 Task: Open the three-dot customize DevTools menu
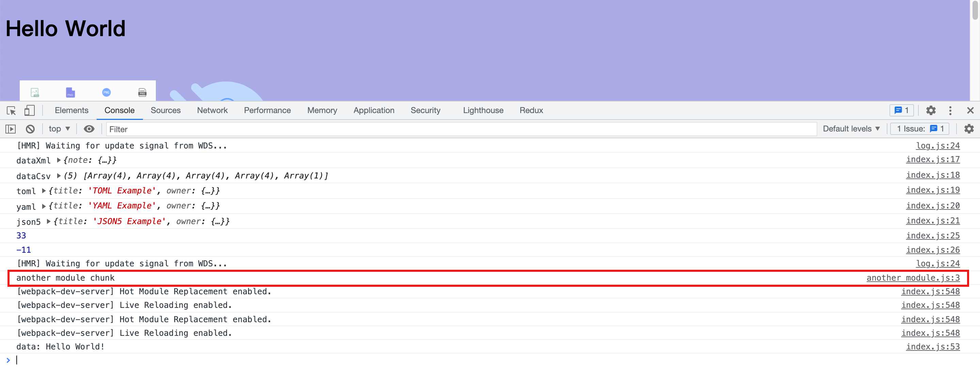pos(950,110)
